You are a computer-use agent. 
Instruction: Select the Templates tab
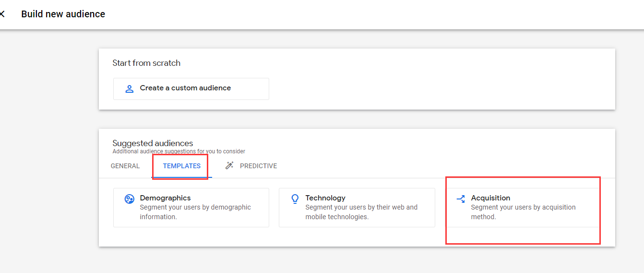tap(182, 166)
